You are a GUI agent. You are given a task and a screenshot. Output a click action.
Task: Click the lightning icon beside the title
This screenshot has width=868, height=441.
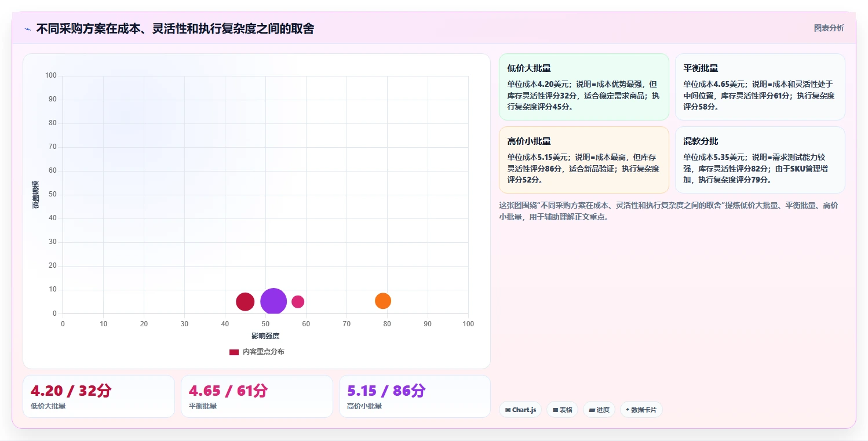[27, 29]
